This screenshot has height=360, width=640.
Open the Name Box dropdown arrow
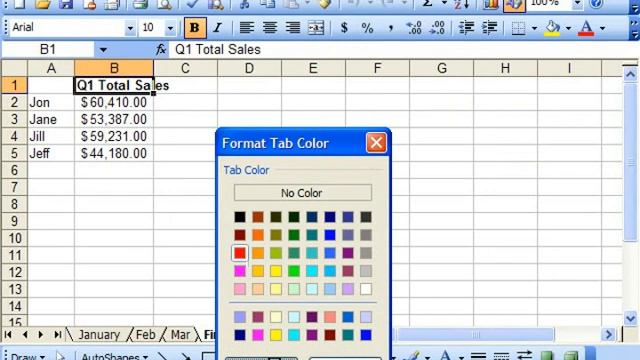(103, 50)
